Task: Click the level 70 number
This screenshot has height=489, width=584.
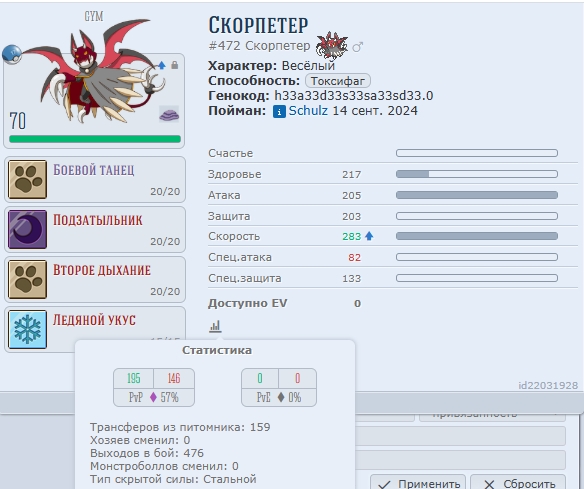Action: (x=18, y=121)
